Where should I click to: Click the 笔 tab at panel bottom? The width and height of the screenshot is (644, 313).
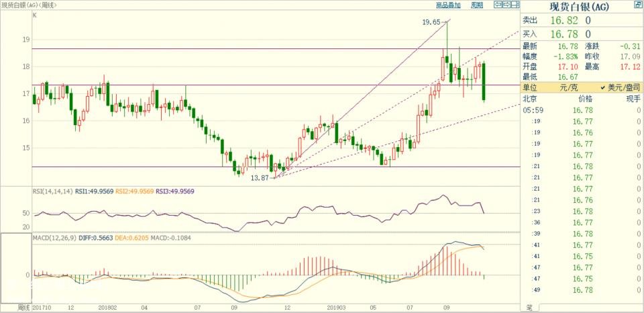[x=529, y=308]
